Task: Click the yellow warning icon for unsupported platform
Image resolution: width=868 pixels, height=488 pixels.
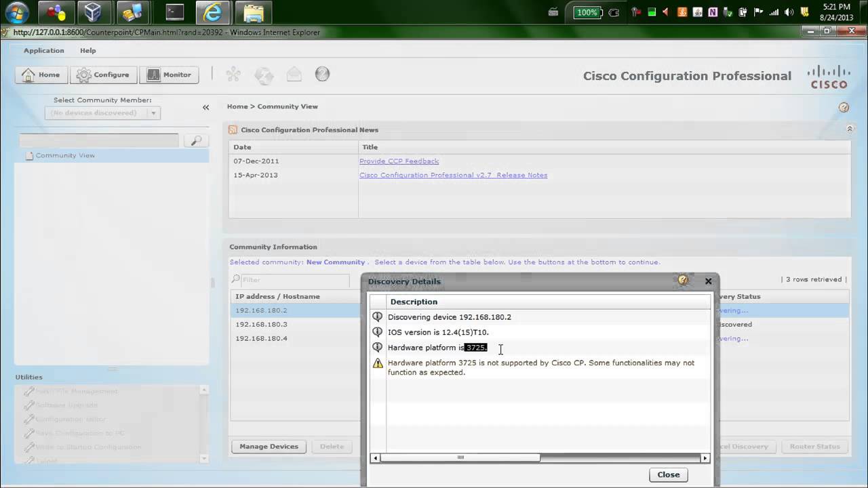Action: click(378, 363)
